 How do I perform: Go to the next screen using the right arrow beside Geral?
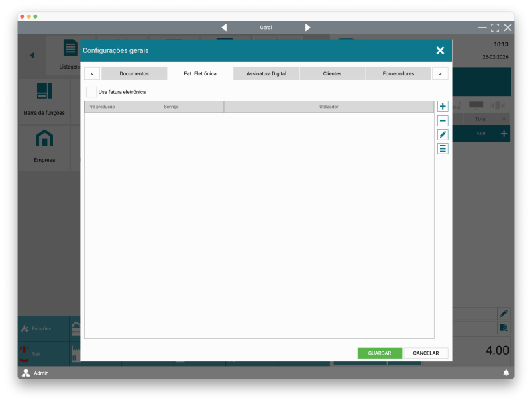(x=308, y=28)
